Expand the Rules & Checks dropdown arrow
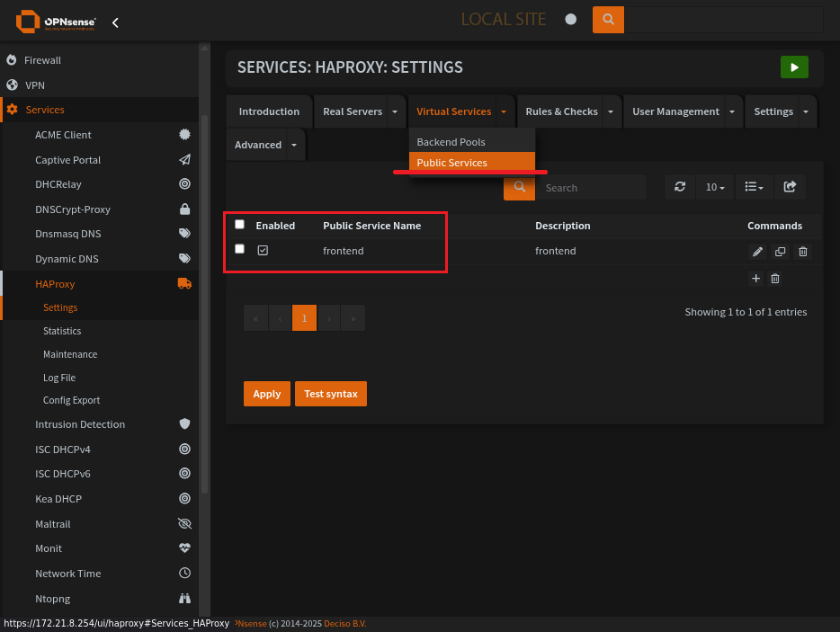Image resolution: width=840 pixels, height=632 pixels. point(610,112)
